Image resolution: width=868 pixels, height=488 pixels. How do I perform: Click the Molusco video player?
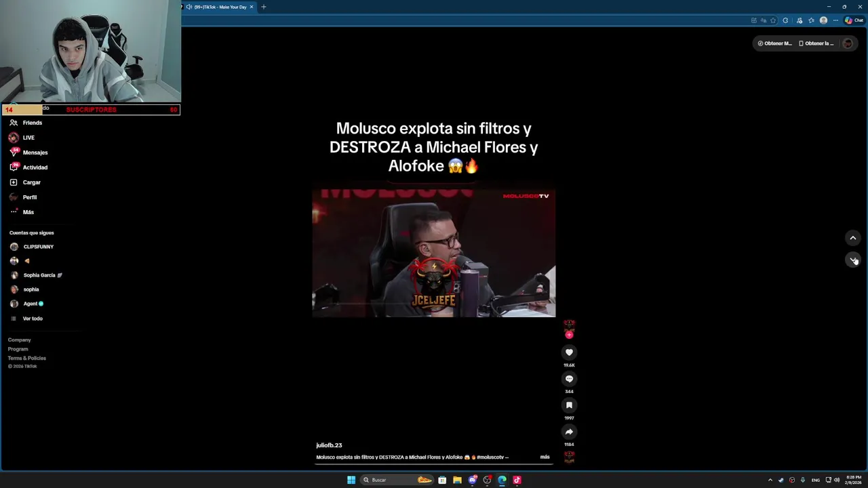click(x=433, y=253)
